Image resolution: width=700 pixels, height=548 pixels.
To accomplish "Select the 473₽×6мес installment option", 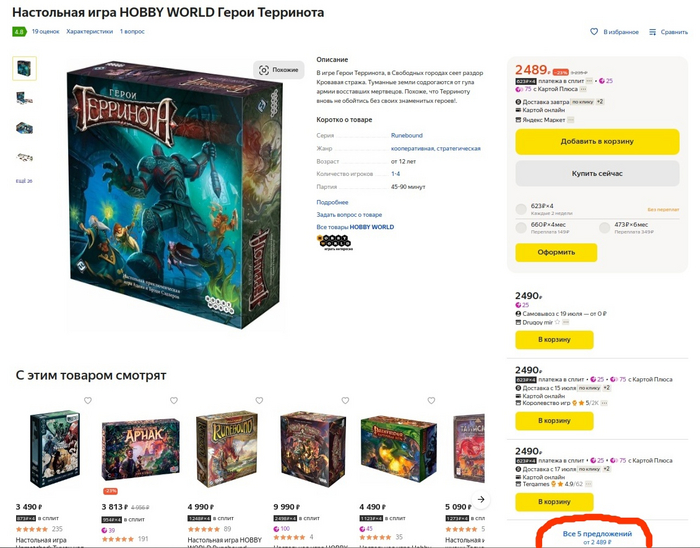I will tap(604, 228).
